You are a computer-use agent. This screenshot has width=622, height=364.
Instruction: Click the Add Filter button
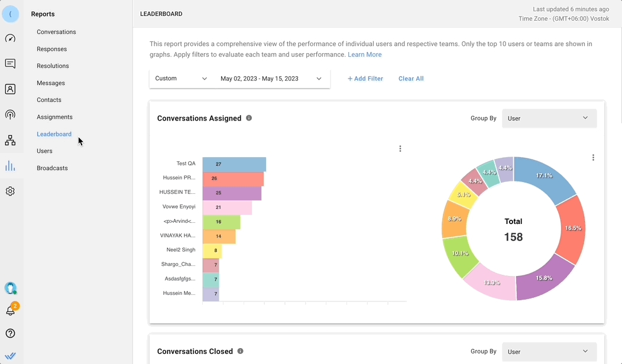pyautogui.click(x=365, y=79)
